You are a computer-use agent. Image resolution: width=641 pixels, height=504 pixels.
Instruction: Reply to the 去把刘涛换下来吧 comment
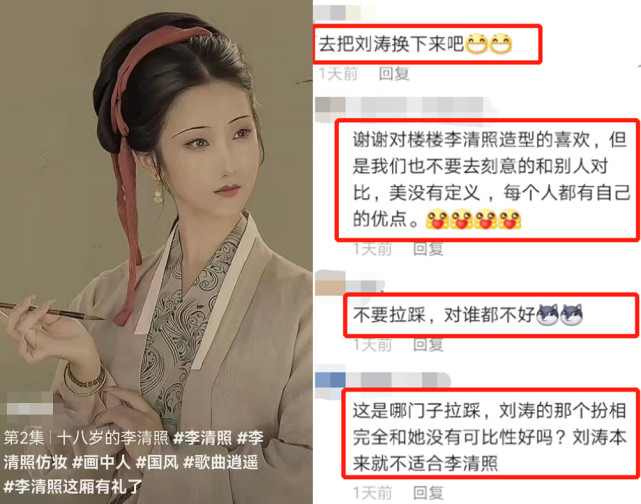tap(394, 74)
